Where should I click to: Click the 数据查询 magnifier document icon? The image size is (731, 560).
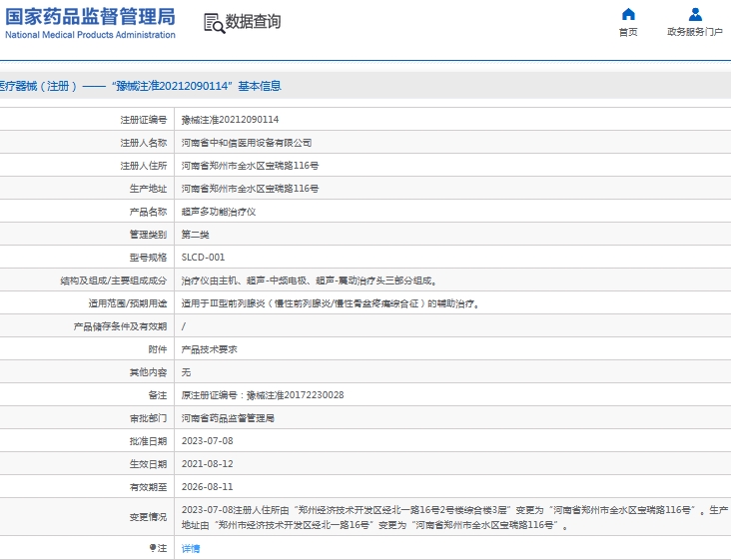[x=215, y=23]
